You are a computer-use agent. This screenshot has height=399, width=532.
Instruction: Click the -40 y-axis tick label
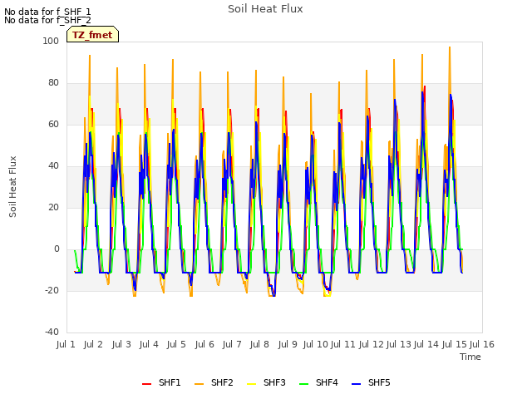pos(52,332)
